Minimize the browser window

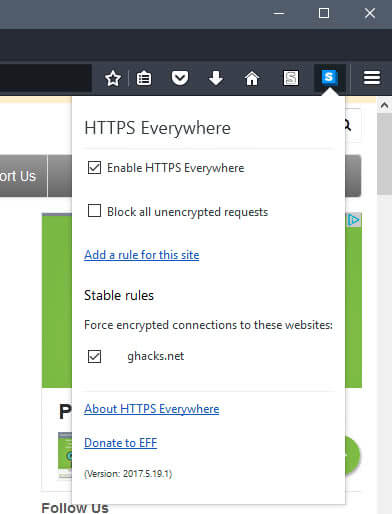(279, 13)
